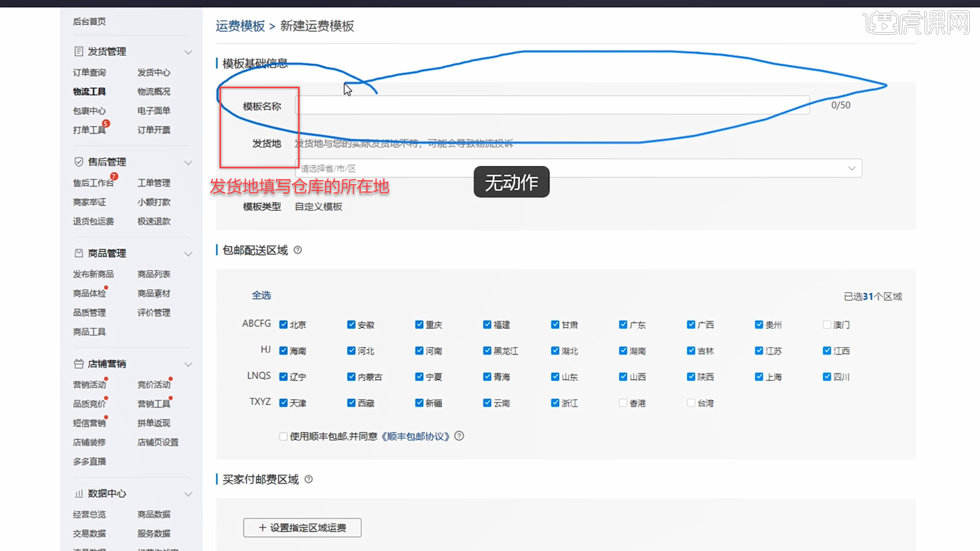This screenshot has height=551, width=980.
Task: Click the badge on 打单工具
Action: (x=106, y=123)
